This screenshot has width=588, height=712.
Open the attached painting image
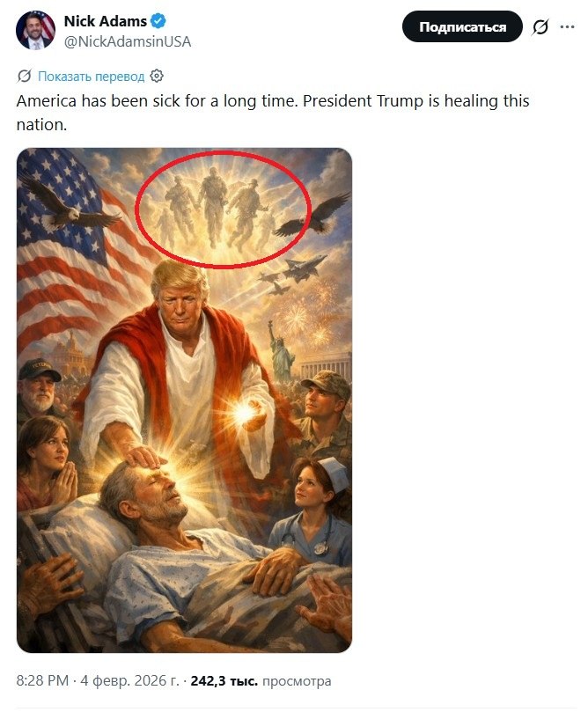click(184, 400)
